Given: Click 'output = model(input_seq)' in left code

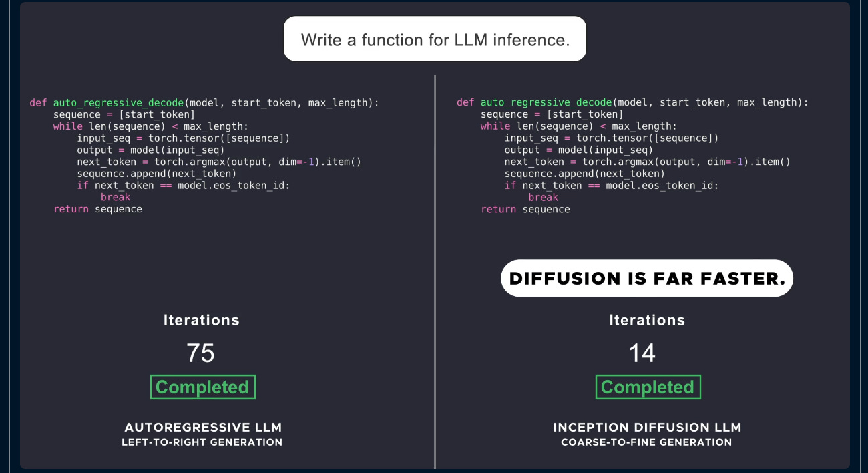Looking at the screenshot, I should point(151,150).
